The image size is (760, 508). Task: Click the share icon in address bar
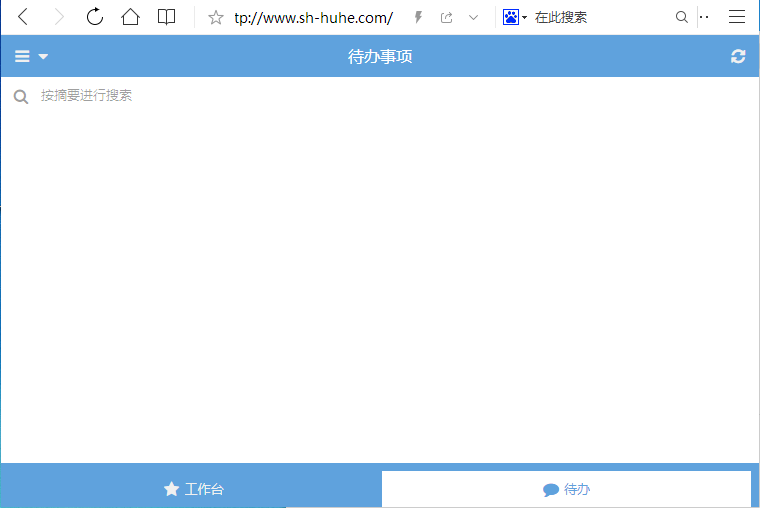click(x=447, y=18)
